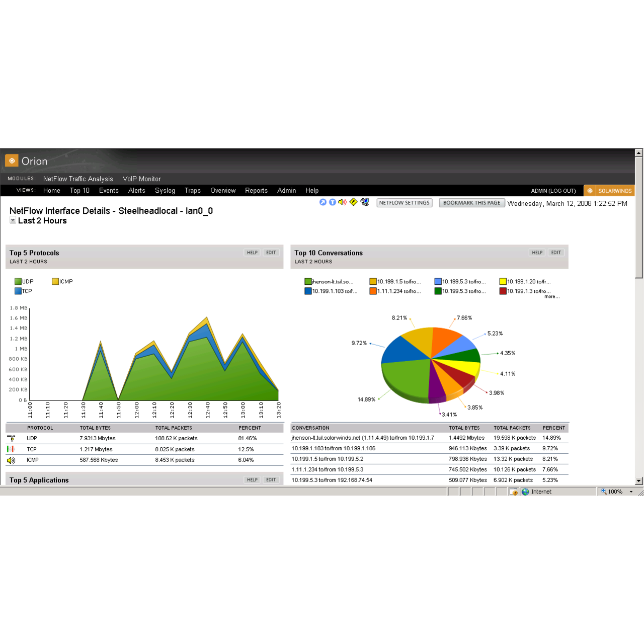The height and width of the screenshot is (644, 644).
Task: Click the Orion logo icon in the header
Action: coord(11,160)
